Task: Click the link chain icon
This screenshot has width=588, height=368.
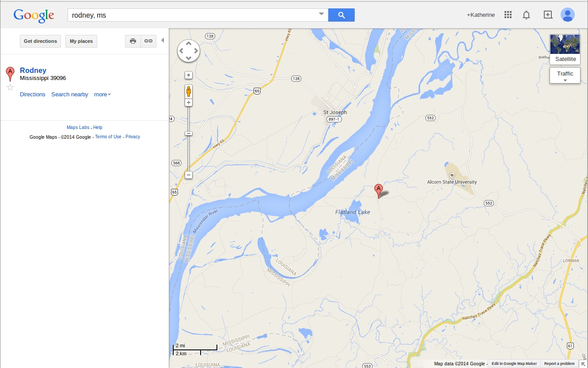Action: point(148,41)
